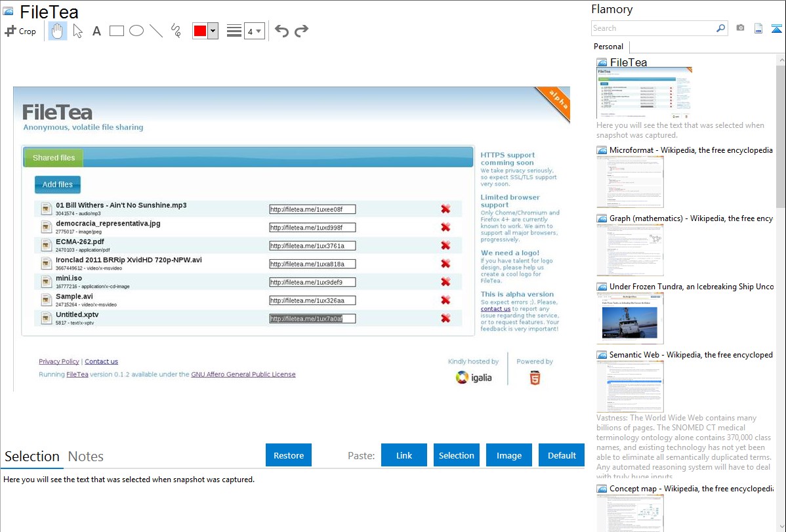The height and width of the screenshot is (532, 786).
Task: Select the straight line tool
Action: [156, 31]
